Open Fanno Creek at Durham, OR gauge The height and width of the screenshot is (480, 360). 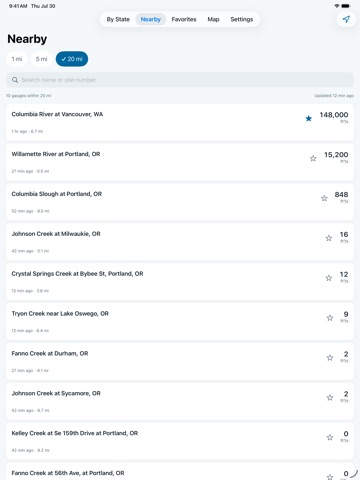tap(180, 361)
